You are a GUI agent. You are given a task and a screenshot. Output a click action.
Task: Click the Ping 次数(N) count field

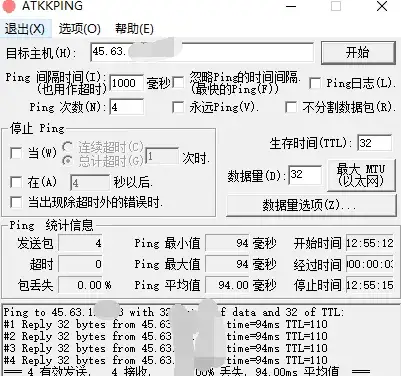(127, 107)
